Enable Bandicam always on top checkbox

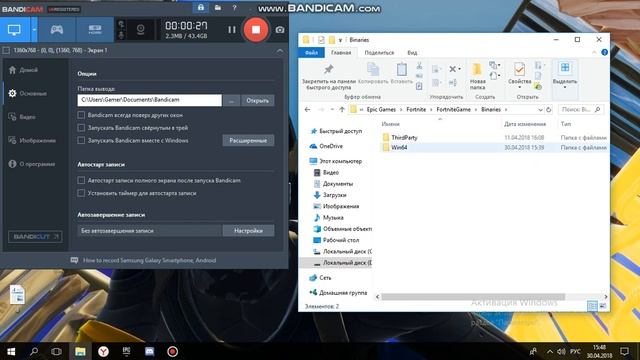click(81, 115)
